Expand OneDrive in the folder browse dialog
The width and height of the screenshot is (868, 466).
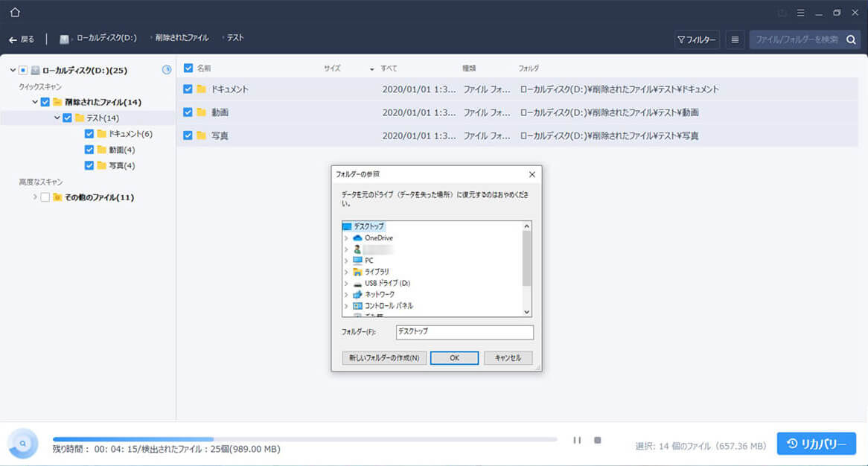pyautogui.click(x=347, y=237)
